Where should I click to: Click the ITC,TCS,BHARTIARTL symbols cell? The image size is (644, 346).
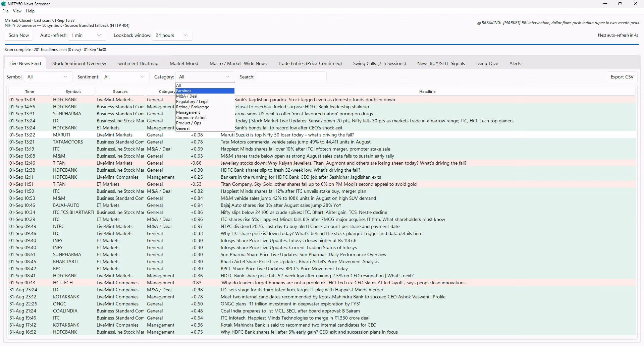[73, 212]
